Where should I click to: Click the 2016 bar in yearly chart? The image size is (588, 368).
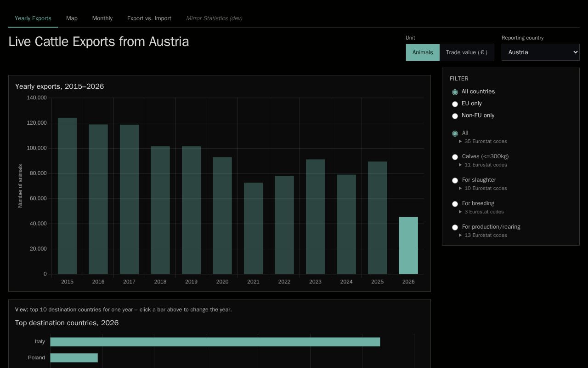(x=98, y=199)
